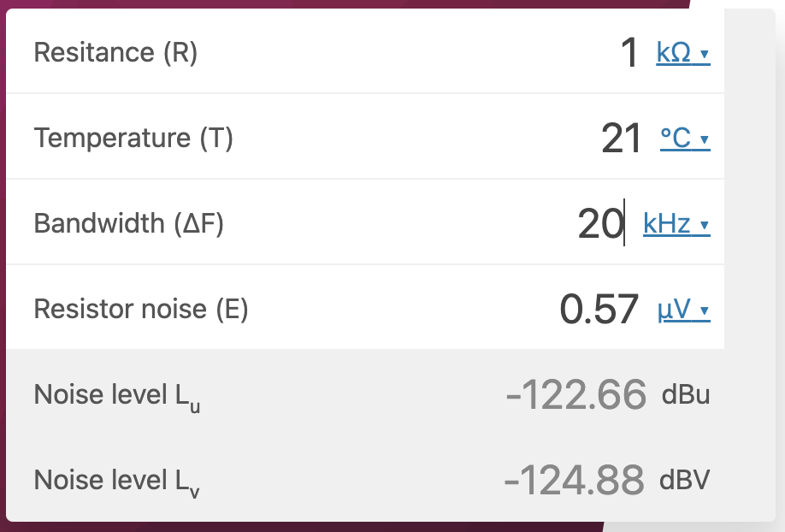
Task: Open the kΩ resistance unit dropdown
Action: pos(683,52)
